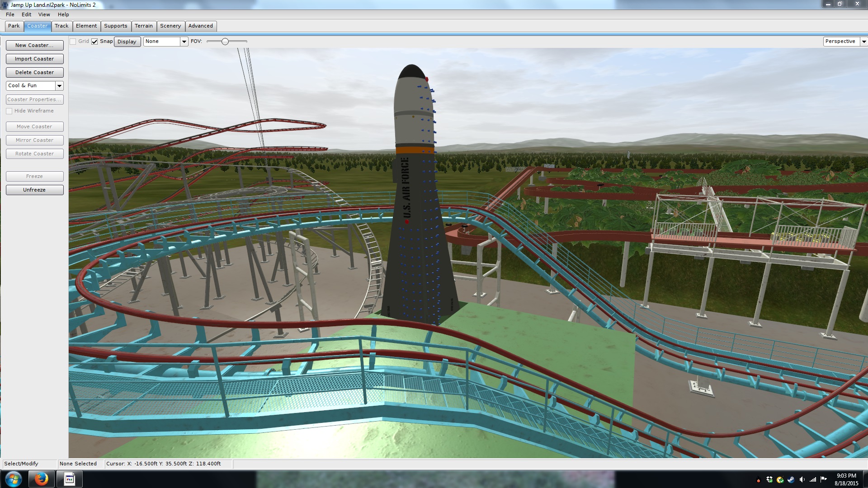Open the Dropbox tray icon
The height and width of the screenshot is (488, 868).
tap(769, 480)
